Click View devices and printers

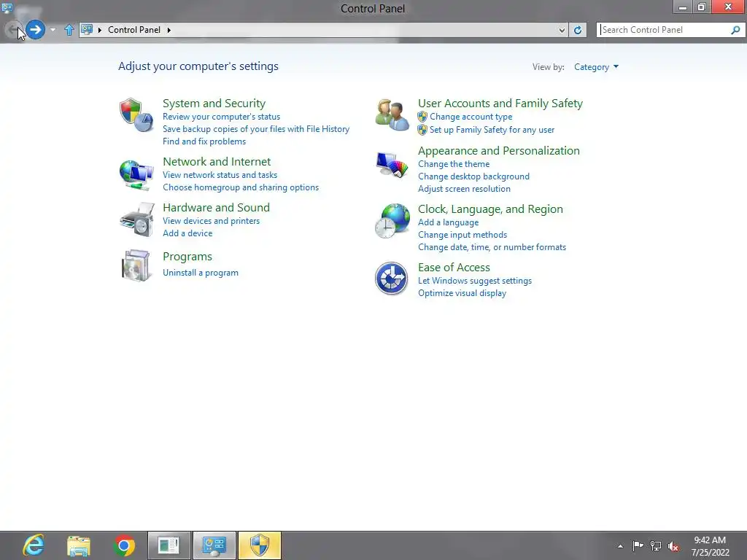click(211, 221)
